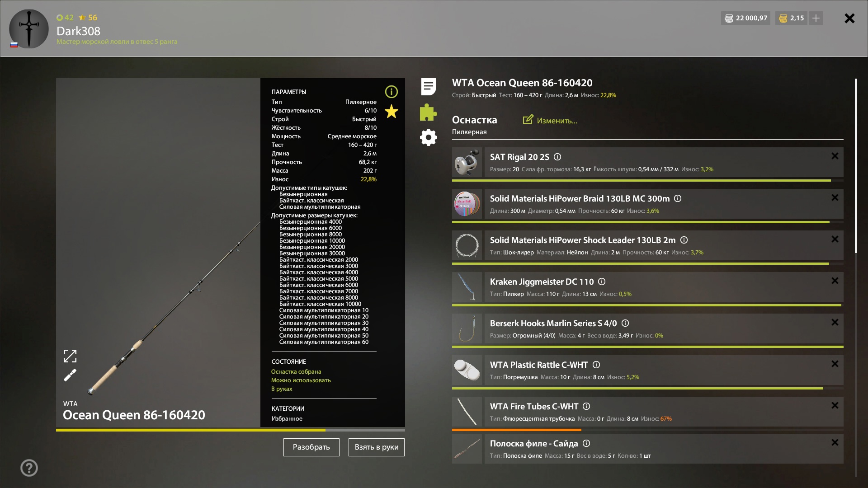The height and width of the screenshot is (488, 868).
Task: Toggle the yellow favorite star
Action: coord(391,112)
